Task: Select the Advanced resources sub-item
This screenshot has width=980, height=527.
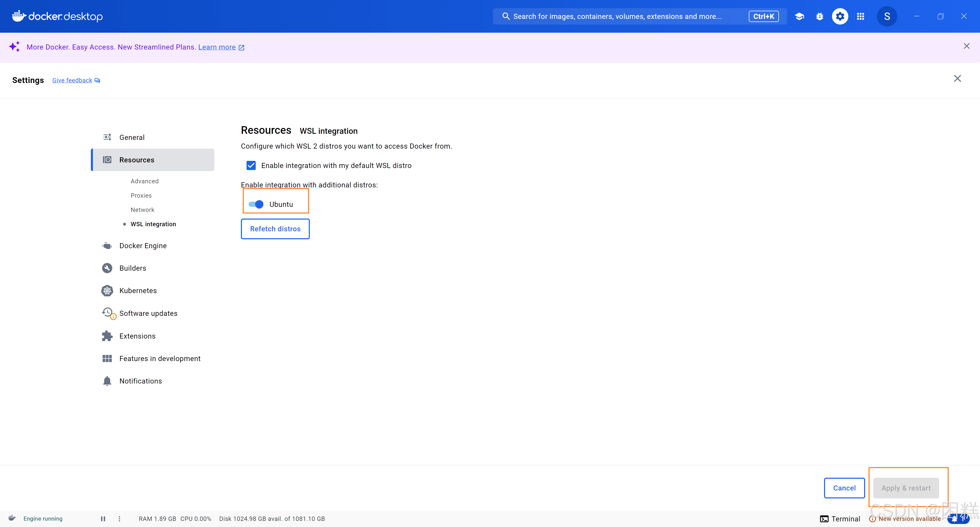Action: tap(144, 181)
